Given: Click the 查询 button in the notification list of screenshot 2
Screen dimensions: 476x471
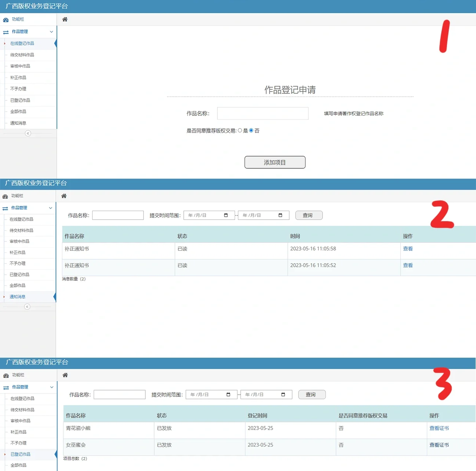Looking at the screenshot, I should [309, 215].
